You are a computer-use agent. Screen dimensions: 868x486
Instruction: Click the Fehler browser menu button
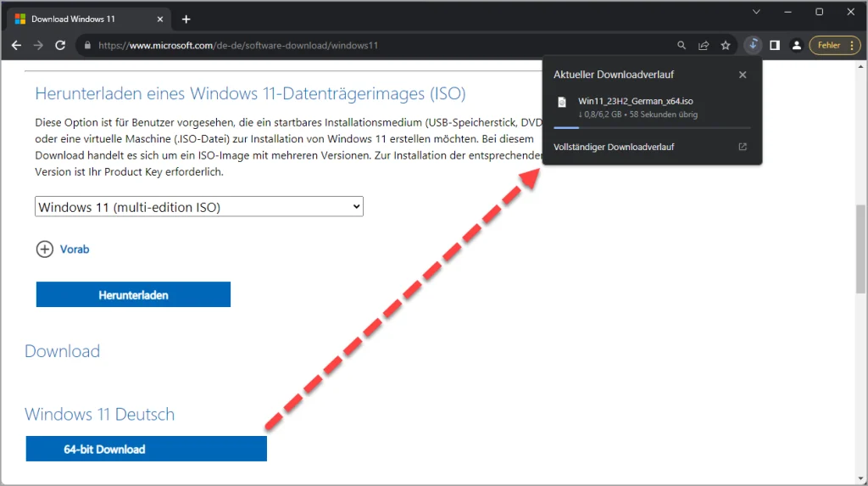[835, 46]
